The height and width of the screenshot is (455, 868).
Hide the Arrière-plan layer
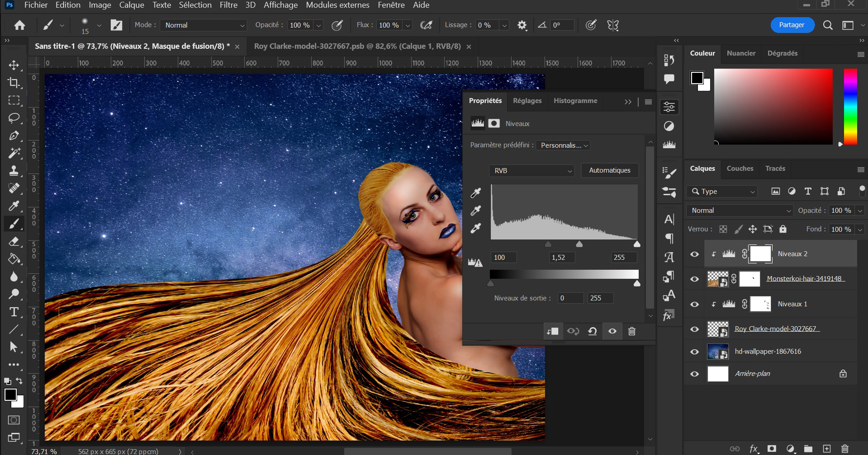click(x=694, y=374)
